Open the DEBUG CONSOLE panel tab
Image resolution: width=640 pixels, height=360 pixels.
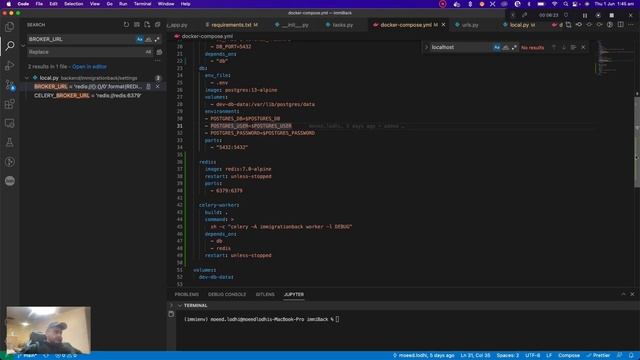[227, 294]
